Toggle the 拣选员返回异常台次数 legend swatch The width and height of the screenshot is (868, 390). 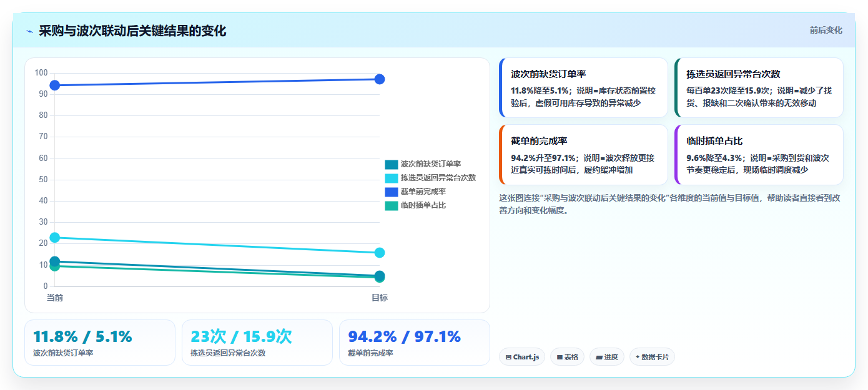click(x=391, y=178)
